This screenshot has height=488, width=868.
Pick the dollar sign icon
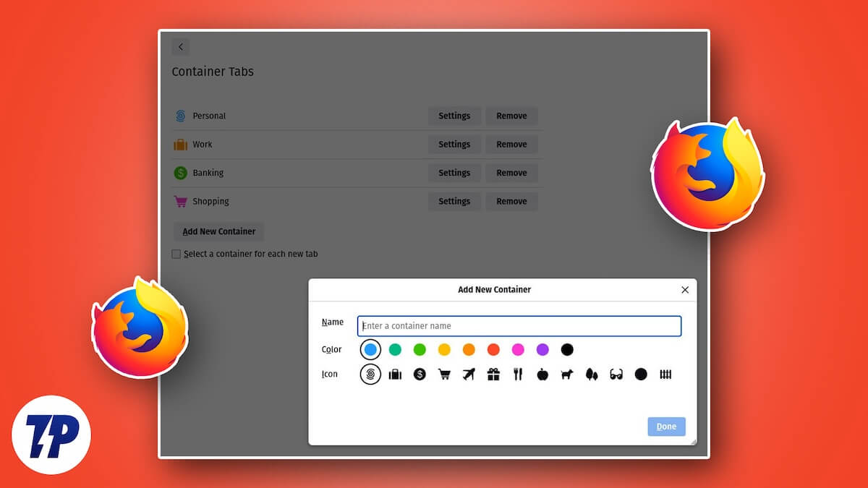click(x=420, y=374)
